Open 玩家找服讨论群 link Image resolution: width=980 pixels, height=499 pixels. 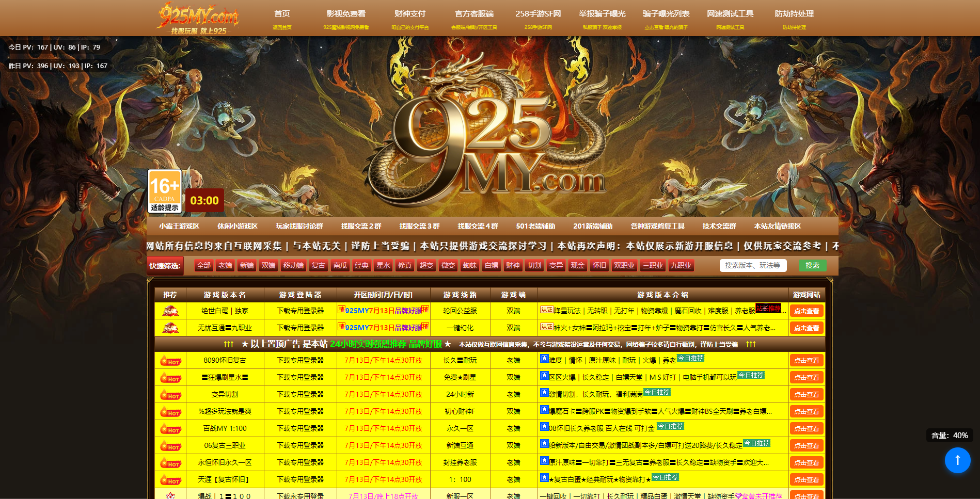pyautogui.click(x=299, y=226)
